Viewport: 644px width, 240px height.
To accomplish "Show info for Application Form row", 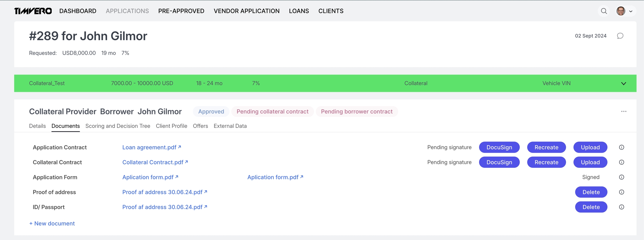I will pyautogui.click(x=621, y=177).
